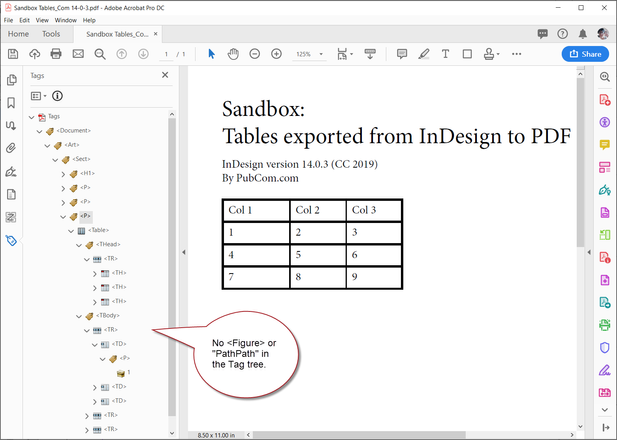Viewport: 617px width, 440px height.
Task: Click the horizontal document scrollbar
Action: (359, 435)
